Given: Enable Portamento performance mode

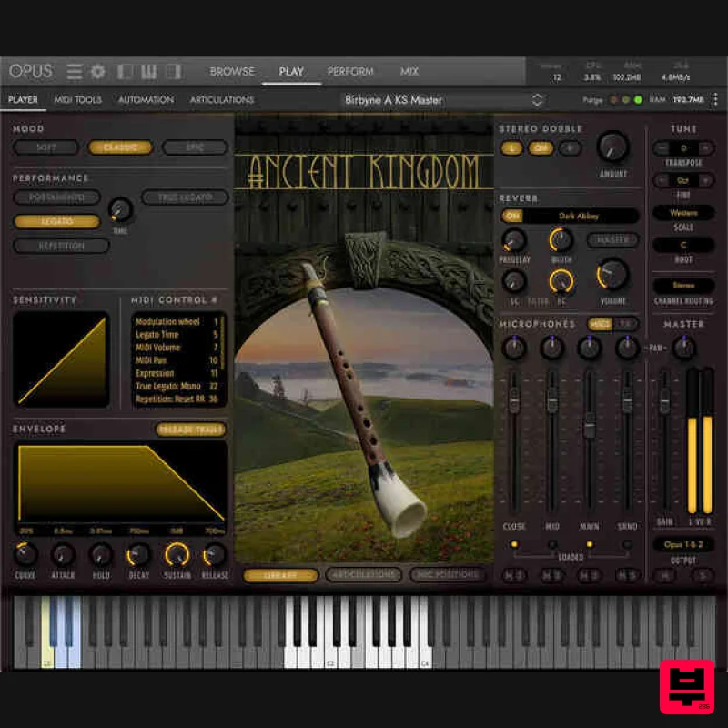Looking at the screenshot, I should 57,197.
